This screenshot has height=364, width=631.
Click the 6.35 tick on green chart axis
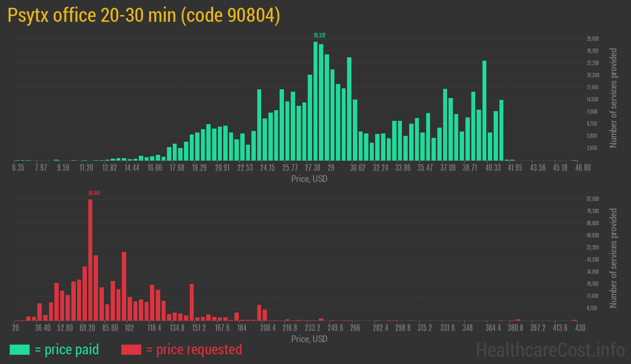(x=18, y=168)
